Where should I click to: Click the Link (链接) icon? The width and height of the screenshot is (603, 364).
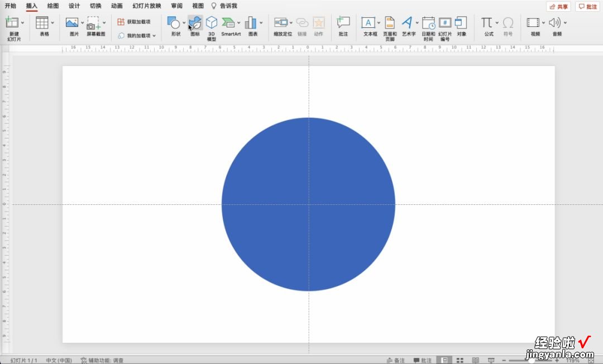pos(302,23)
